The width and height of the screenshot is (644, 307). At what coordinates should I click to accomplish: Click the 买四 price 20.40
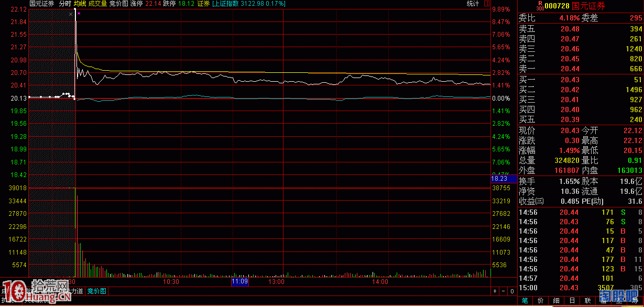click(x=570, y=109)
